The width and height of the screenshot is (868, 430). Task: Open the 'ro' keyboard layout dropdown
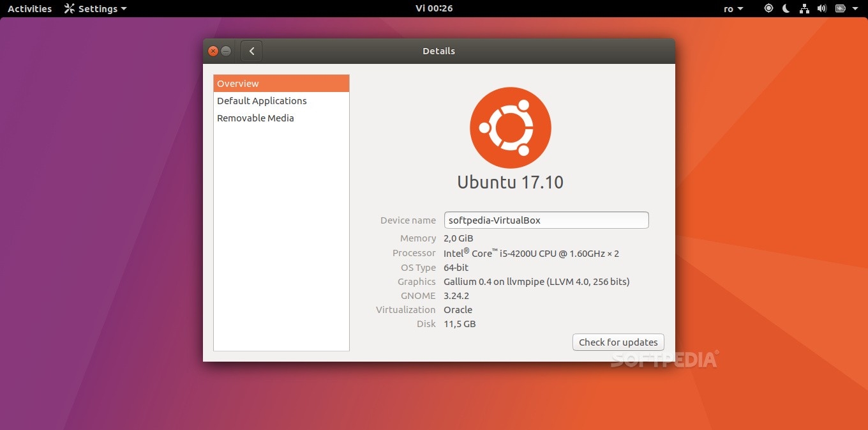click(733, 9)
